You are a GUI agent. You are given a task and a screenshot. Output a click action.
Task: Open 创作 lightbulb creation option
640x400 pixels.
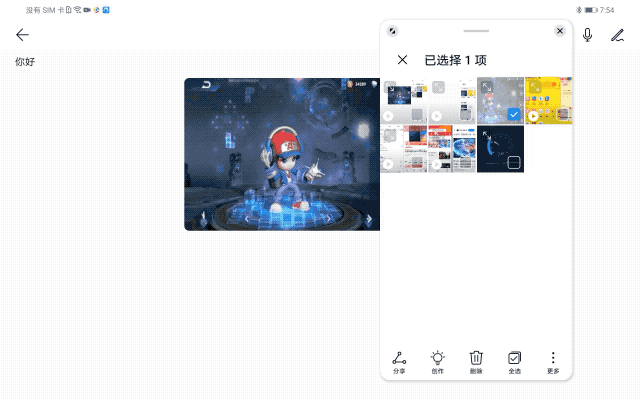point(438,362)
